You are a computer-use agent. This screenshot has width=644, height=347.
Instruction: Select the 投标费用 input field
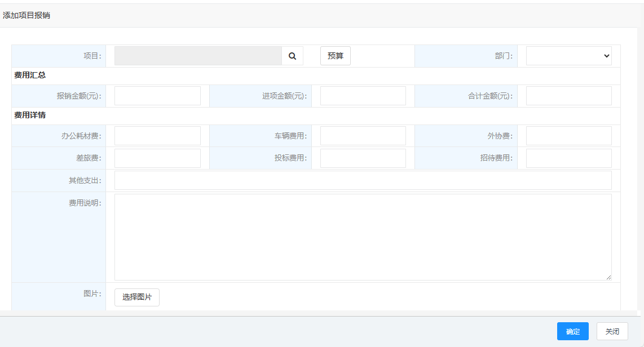(363, 158)
